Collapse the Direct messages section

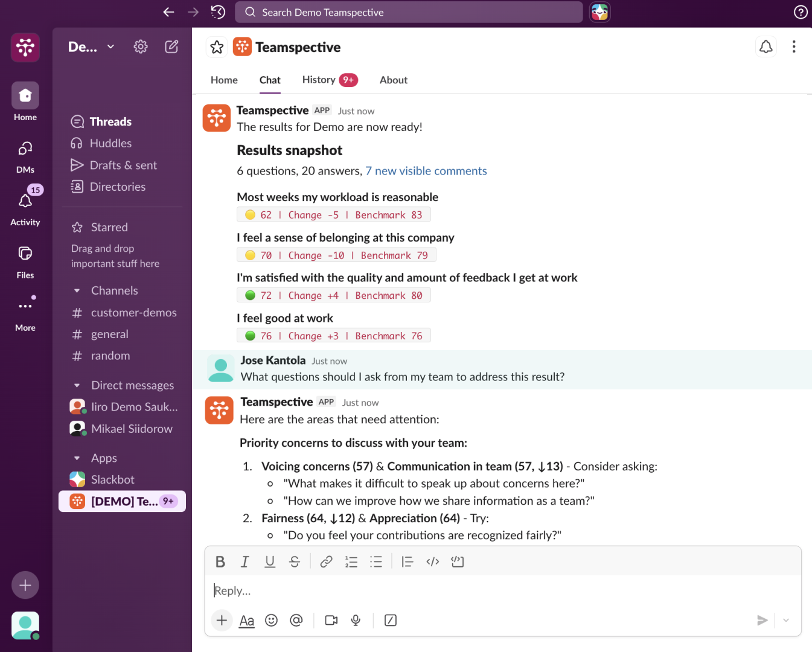coord(77,385)
